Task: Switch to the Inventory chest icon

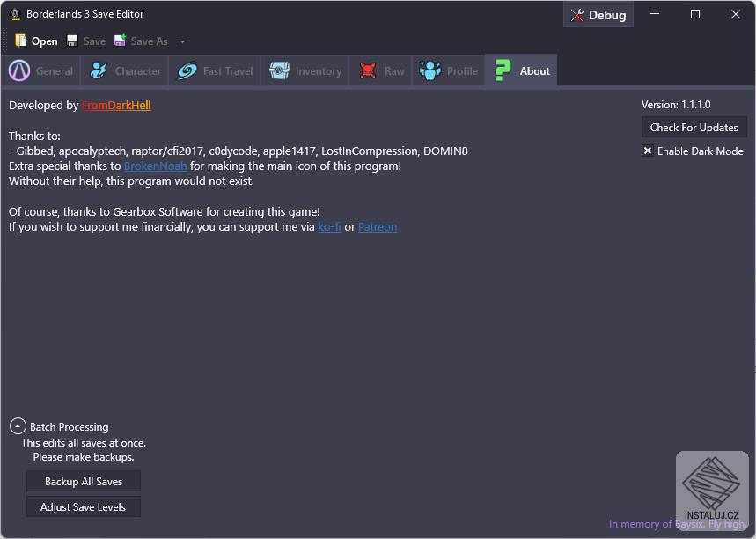Action: point(280,71)
